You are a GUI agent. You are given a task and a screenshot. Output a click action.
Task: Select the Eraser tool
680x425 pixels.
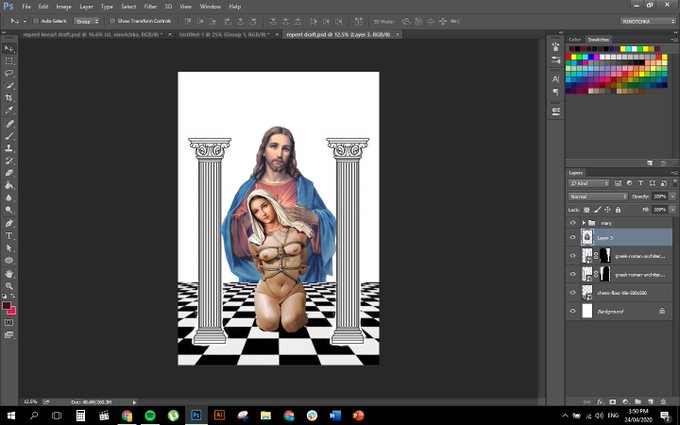[9, 173]
